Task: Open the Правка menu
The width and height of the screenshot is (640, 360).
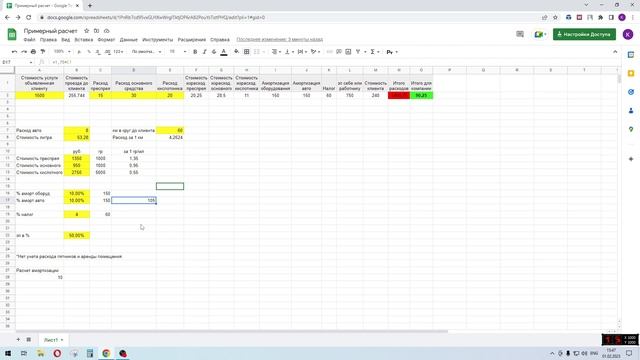Action: pos(48,40)
